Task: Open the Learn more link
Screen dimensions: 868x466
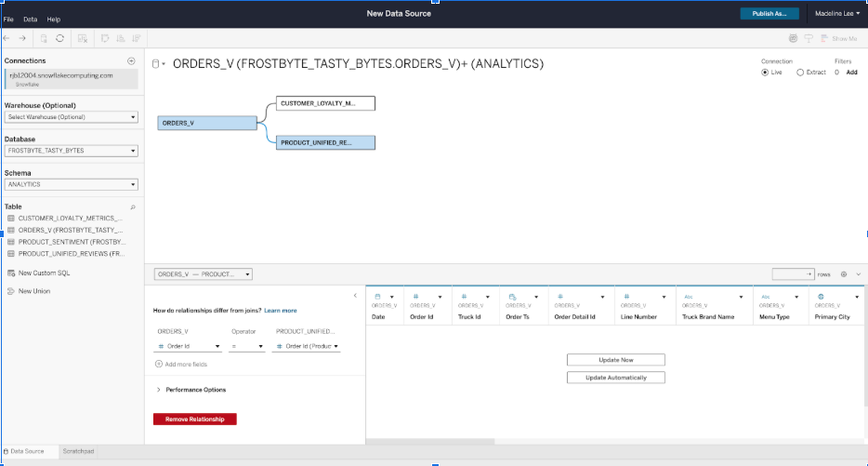Action: tap(281, 310)
